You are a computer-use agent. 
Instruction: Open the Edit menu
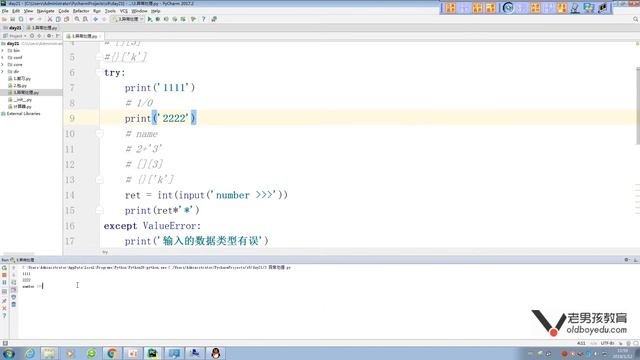click(16, 11)
